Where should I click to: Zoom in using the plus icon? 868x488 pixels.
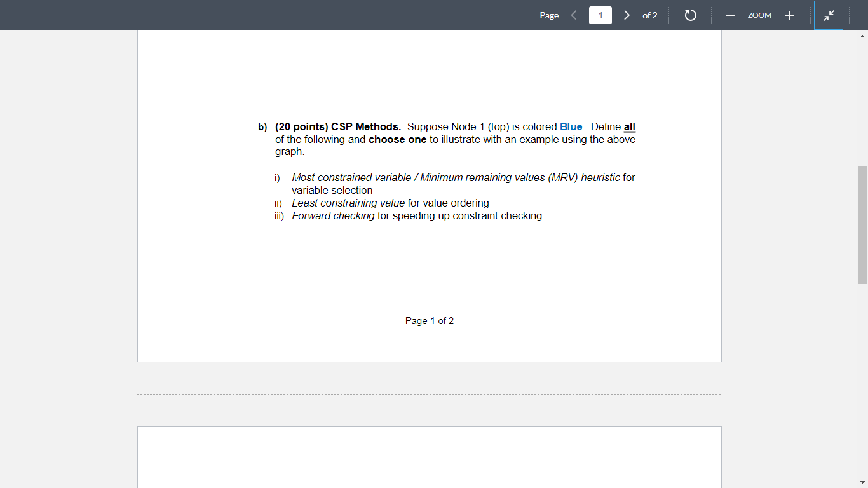(x=789, y=15)
